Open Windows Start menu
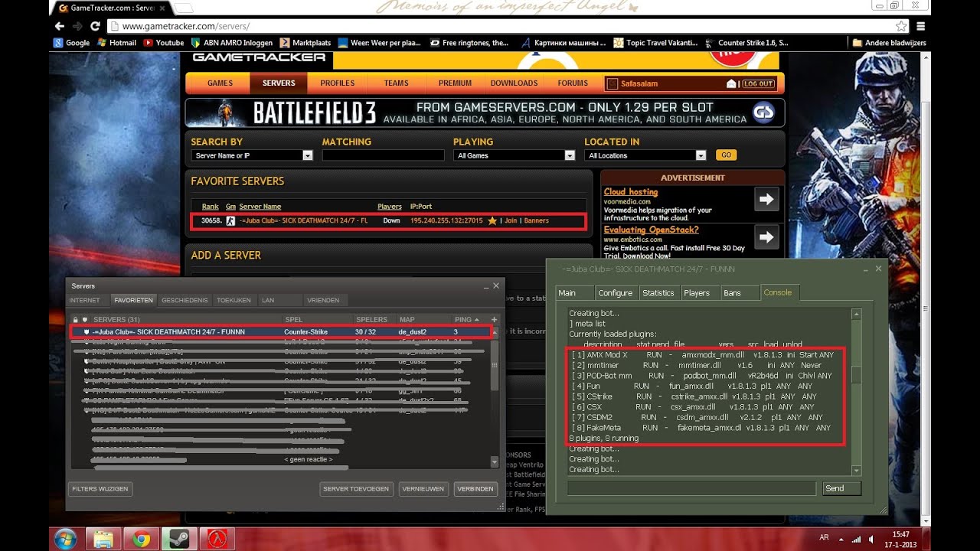The image size is (980, 551). click(x=65, y=539)
